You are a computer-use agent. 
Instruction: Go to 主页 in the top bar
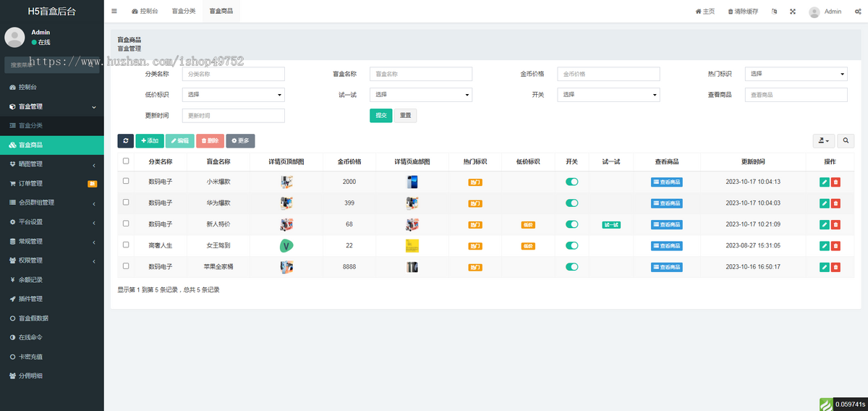coord(705,12)
